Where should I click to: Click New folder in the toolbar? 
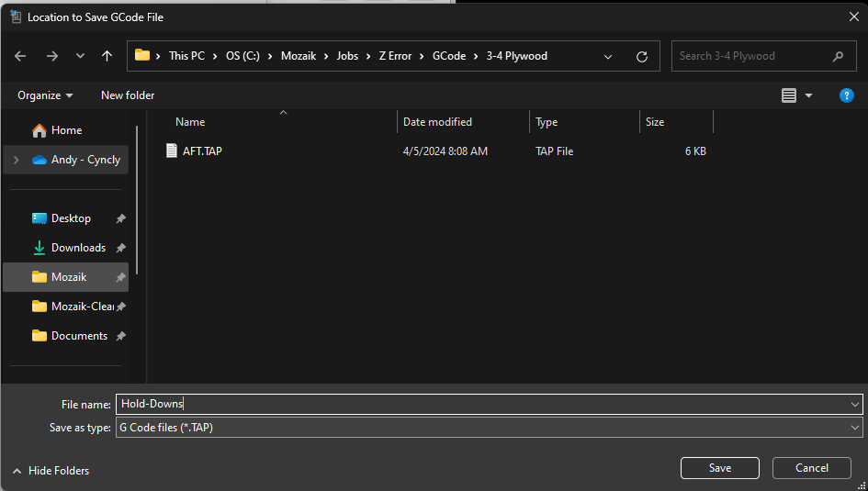pyautogui.click(x=128, y=95)
